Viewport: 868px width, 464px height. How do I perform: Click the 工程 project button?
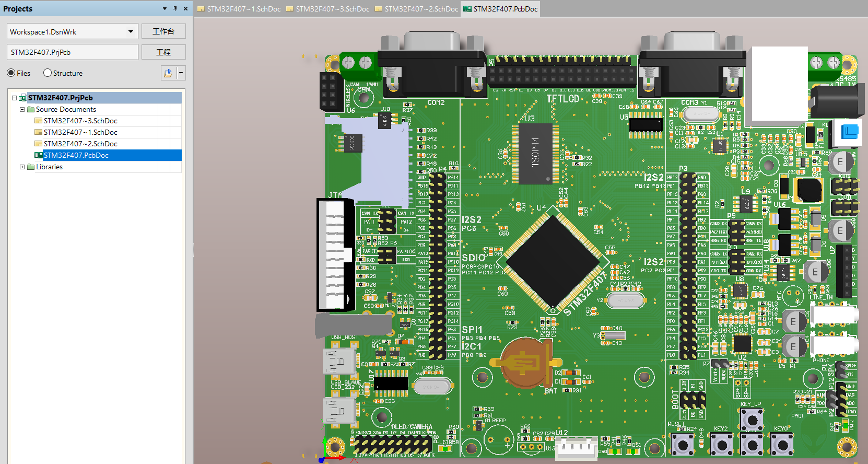[x=163, y=52]
